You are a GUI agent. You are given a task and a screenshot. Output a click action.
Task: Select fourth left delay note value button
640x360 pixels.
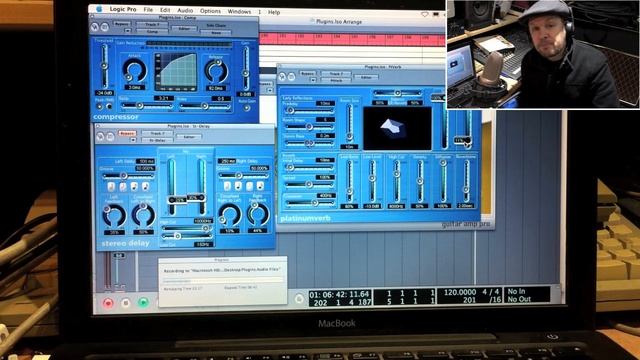tap(145, 187)
